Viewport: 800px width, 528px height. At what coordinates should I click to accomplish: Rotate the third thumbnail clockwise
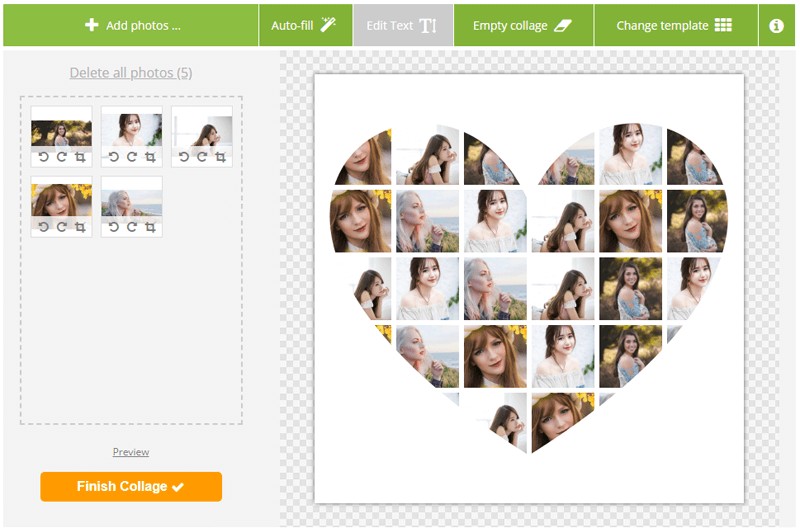(x=201, y=157)
